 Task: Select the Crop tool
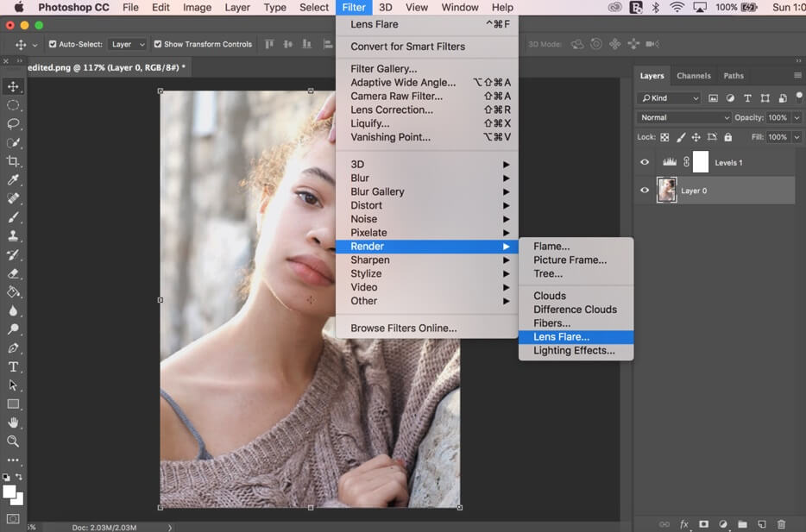tap(13, 161)
